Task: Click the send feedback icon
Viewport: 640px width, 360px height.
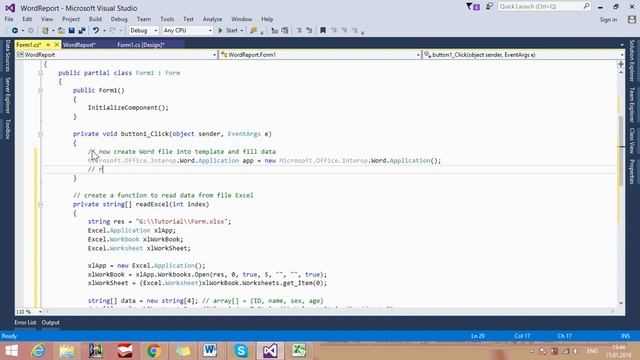Action: click(489, 7)
